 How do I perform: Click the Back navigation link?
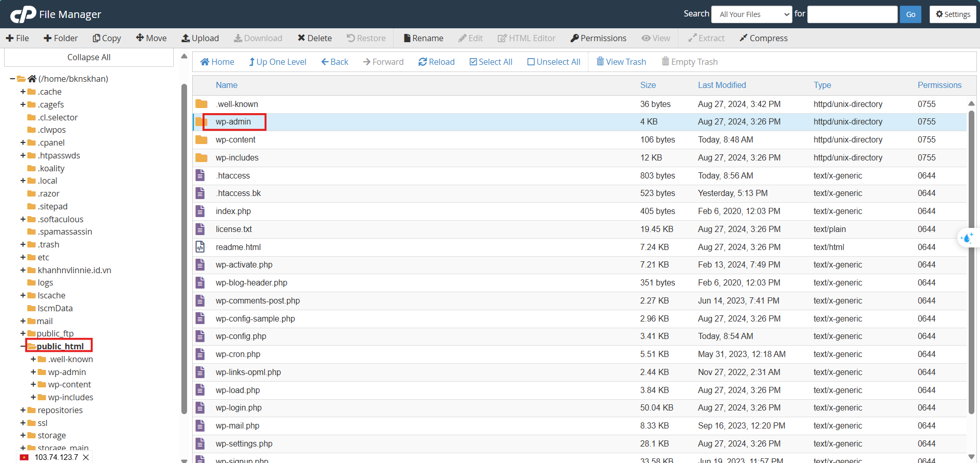click(x=335, y=62)
